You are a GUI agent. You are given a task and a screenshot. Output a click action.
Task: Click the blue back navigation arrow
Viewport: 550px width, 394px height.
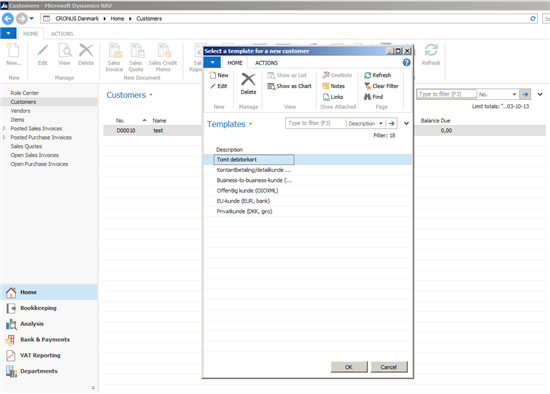click(8, 19)
